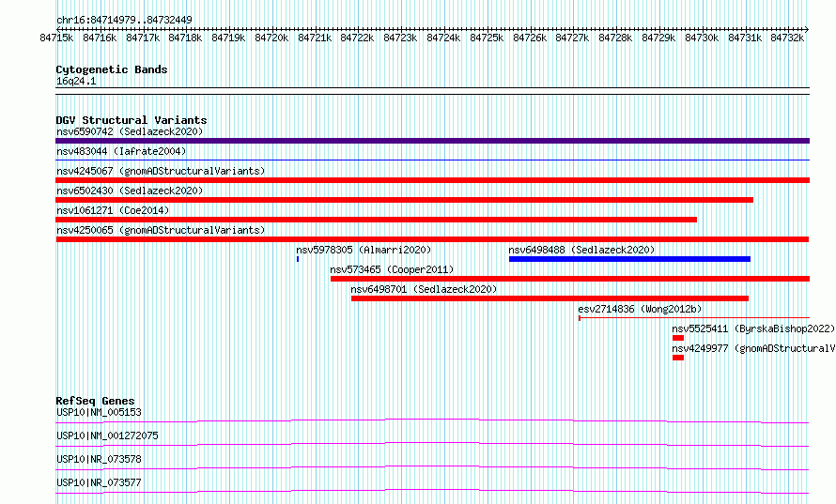Click the 84716k ruler position
The height and width of the screenshot is (504, 836).
pos(100,38)
